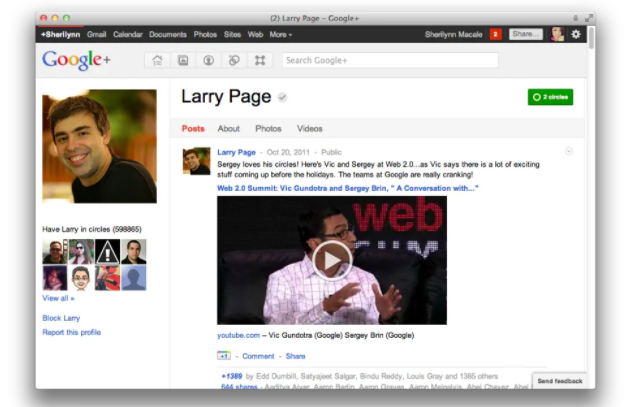Viewport: 626px width, 407px height.
Task: Open the green 2 circles dropdown button
Action: click(550, 97)
